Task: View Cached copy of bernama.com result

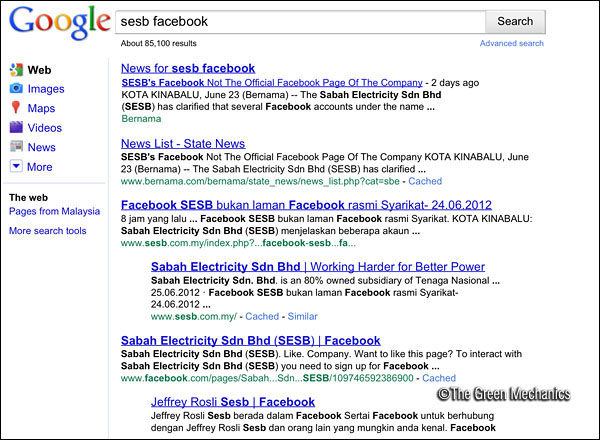Action: point(425,181)
